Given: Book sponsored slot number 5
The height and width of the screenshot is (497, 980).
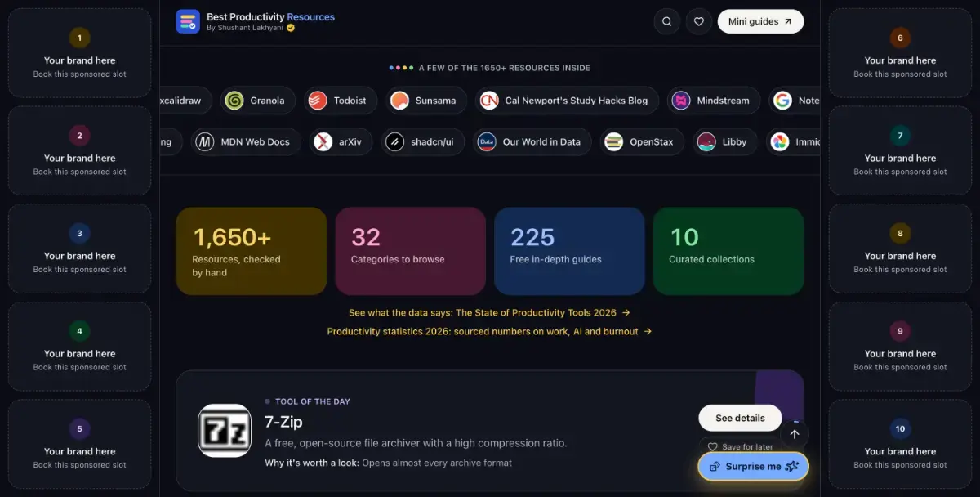Looking at the screenshot, I should coord(79,444).
